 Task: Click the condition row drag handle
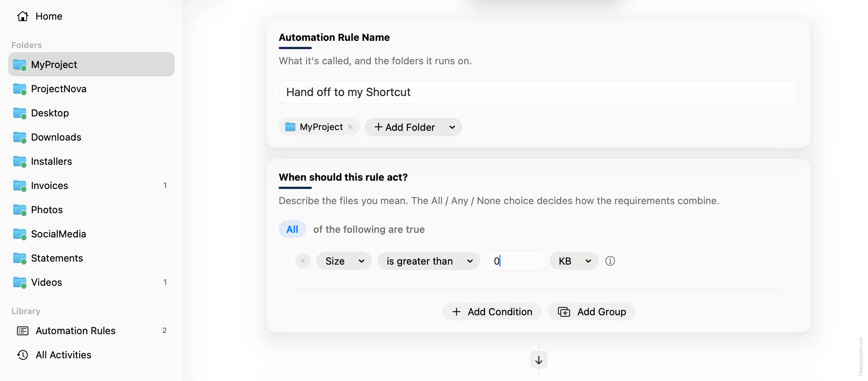tap(303, 261)
